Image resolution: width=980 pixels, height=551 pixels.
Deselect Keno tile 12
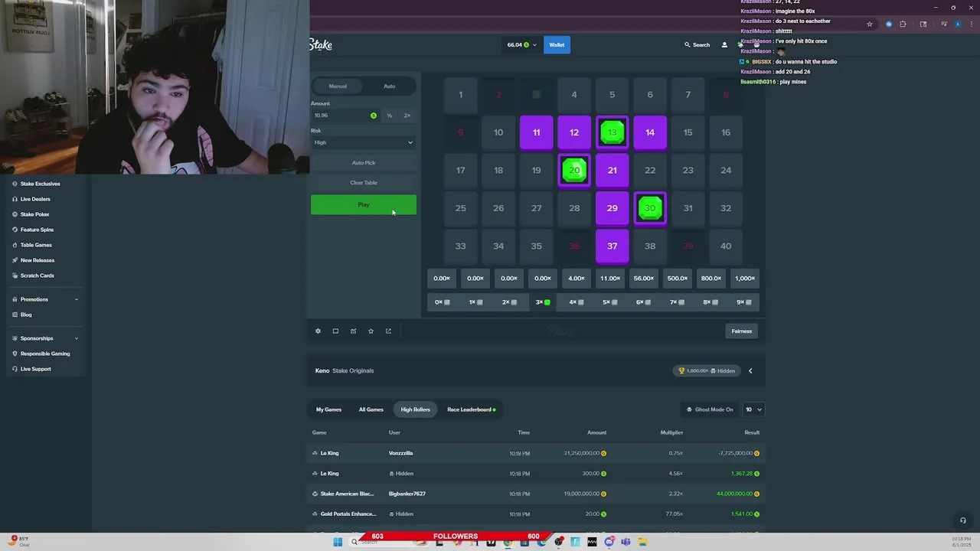[x=574, y=132]
